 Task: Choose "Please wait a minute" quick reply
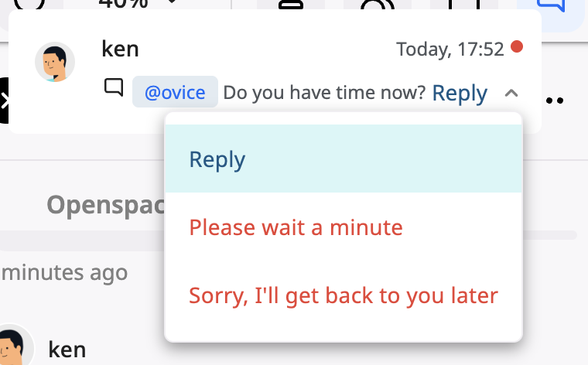coord(296,228)
